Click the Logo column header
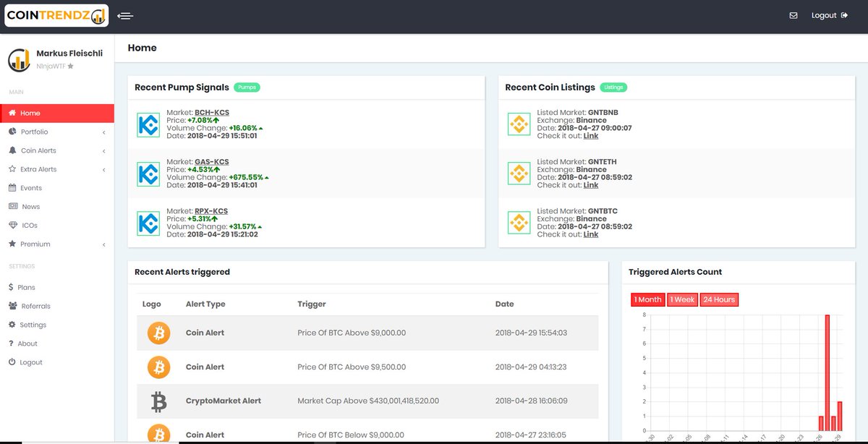This screenshot has width=868, height=444. pyautogui.click(x=152, y=304)
